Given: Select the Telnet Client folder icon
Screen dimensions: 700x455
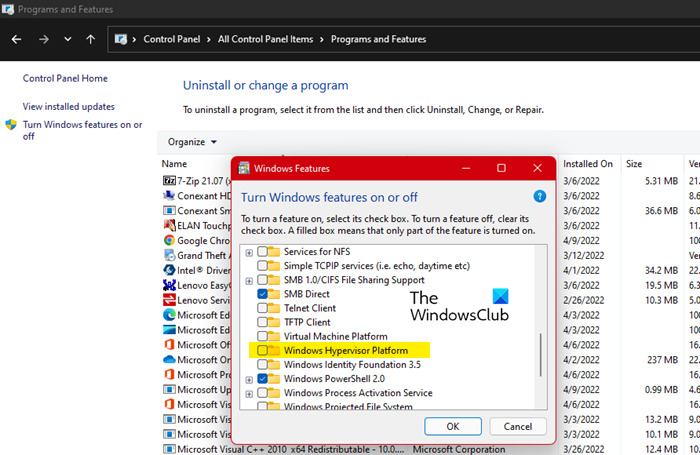Looking at the screenshot, I should click(274, 308).
